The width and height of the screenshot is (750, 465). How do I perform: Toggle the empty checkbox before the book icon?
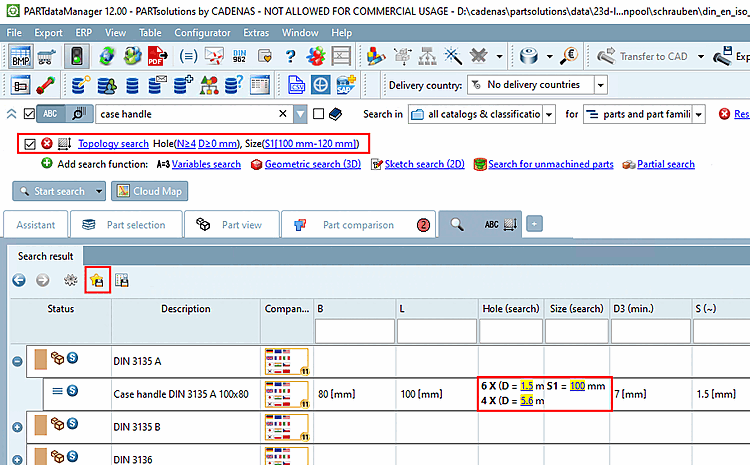pos(318,114)
